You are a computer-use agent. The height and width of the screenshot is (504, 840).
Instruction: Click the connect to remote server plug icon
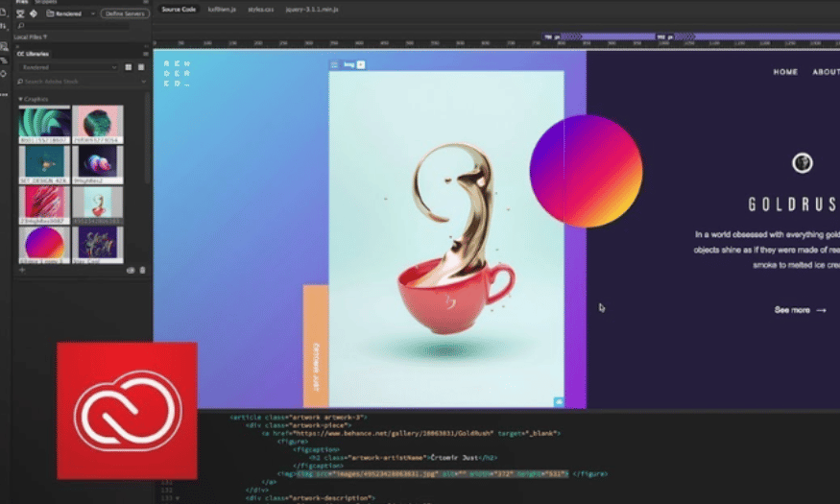[20, 13]
